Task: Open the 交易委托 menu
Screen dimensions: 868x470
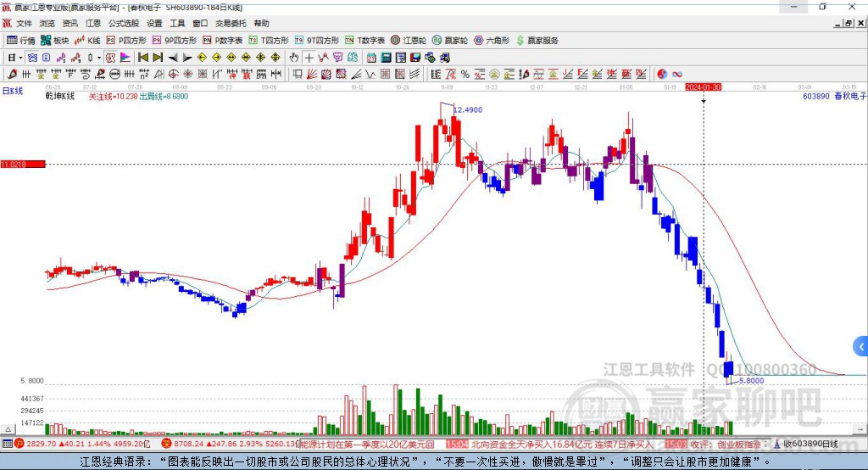Action: 231,23
